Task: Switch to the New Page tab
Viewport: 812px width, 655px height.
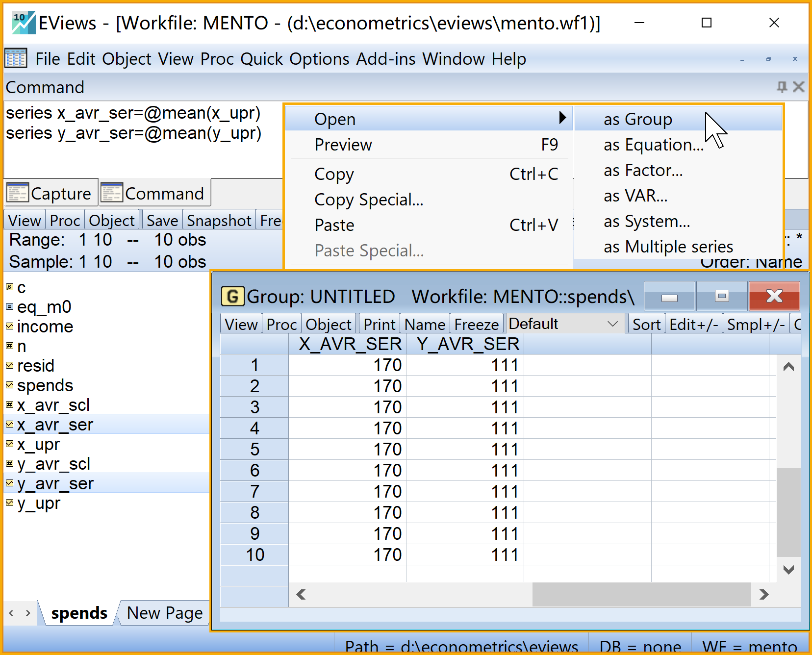Action: [x=164, y=613]
